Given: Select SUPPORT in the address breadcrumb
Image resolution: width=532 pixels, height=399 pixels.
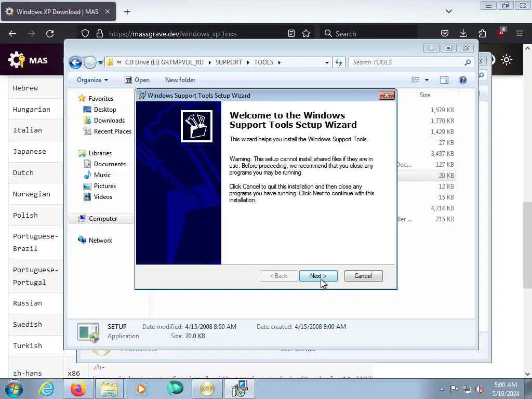Looking at the screenshot, I should (x=229, y=62).
